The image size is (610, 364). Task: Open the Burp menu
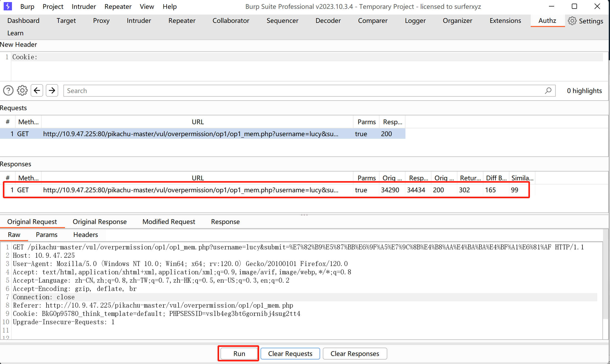point(27,6)
